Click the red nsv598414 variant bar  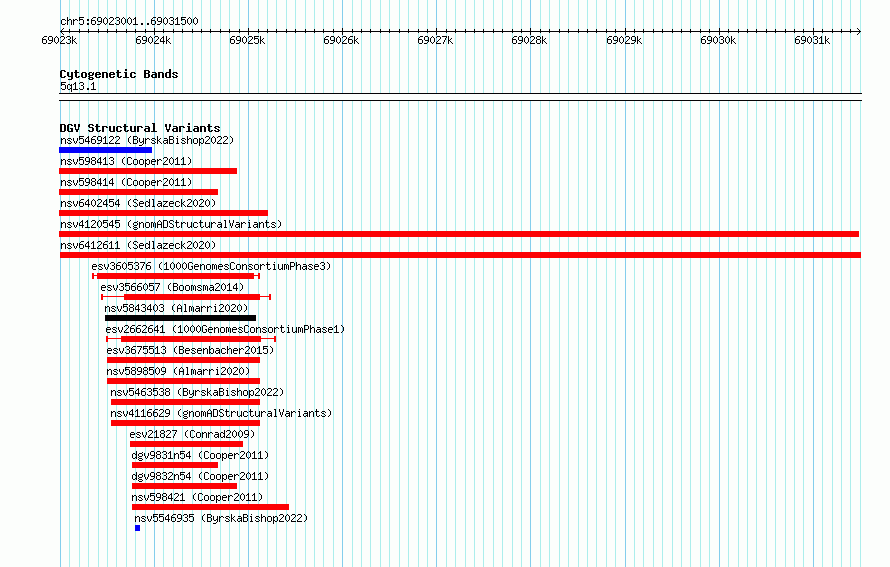(138, 192)
